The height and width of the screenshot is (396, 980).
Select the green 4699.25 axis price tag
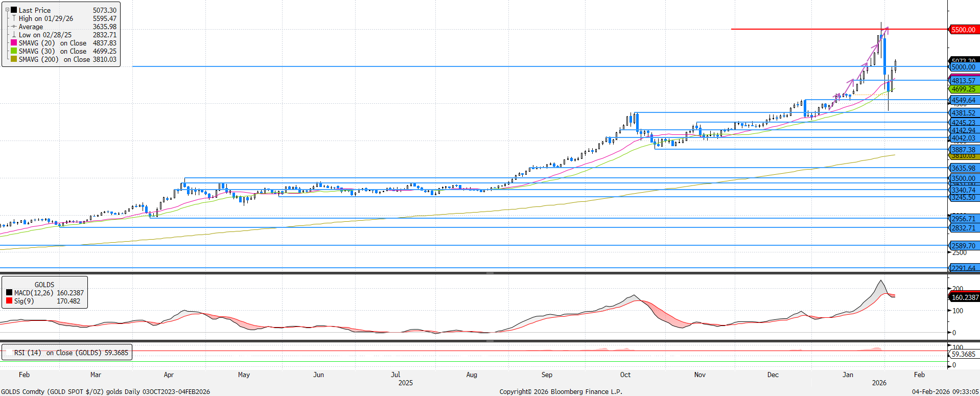[963, 89]
